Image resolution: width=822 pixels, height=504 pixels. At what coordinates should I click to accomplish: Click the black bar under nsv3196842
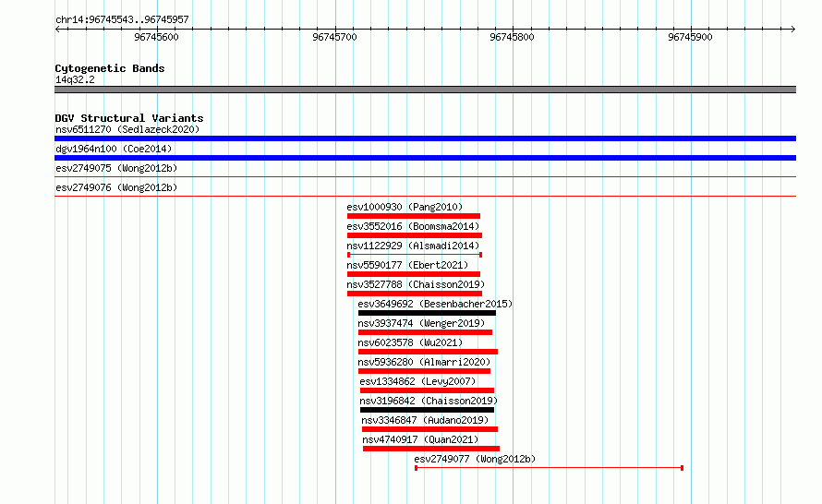[427, 410]
